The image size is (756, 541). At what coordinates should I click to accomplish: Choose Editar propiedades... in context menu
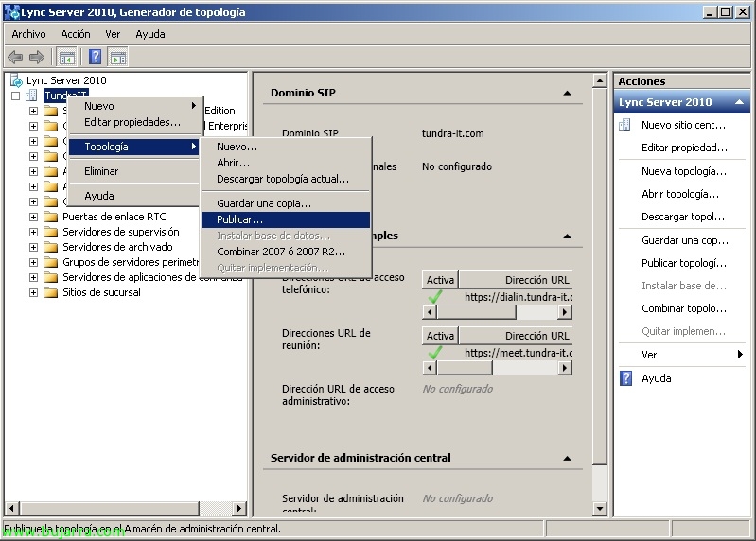134,122
